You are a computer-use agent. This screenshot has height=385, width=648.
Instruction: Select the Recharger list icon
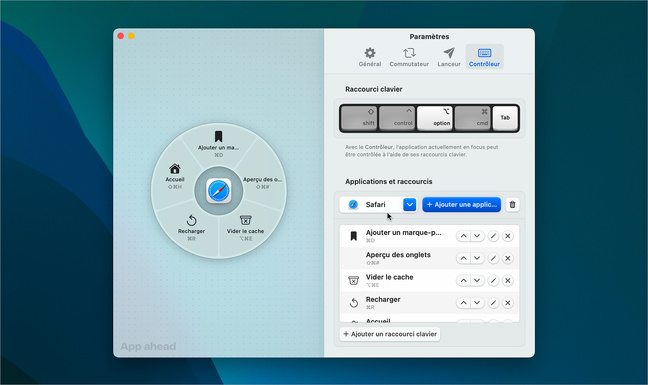click(x=353, y=303)
